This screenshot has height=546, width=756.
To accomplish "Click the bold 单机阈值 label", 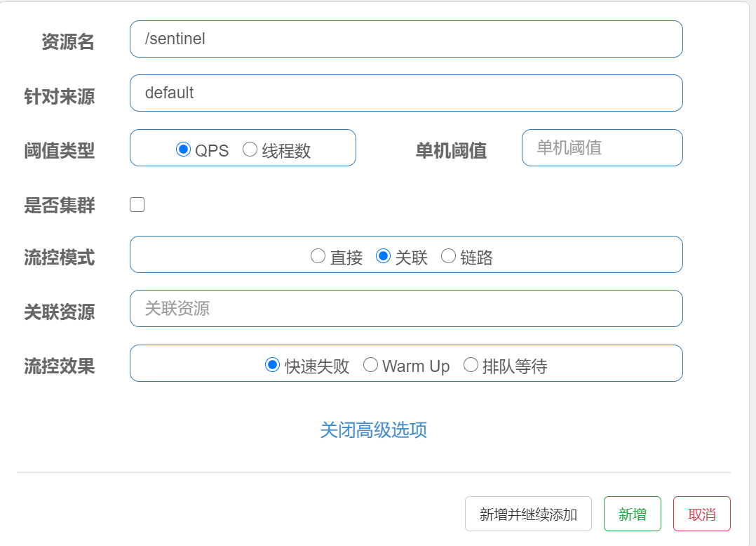I will pyautogui.click(x=451, y=150).
